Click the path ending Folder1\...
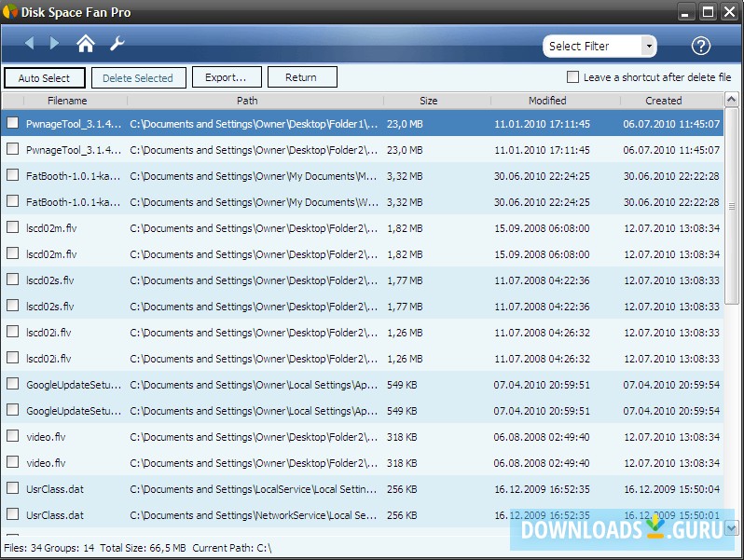This screenshot has width=744, height=560. click(254, 124)
